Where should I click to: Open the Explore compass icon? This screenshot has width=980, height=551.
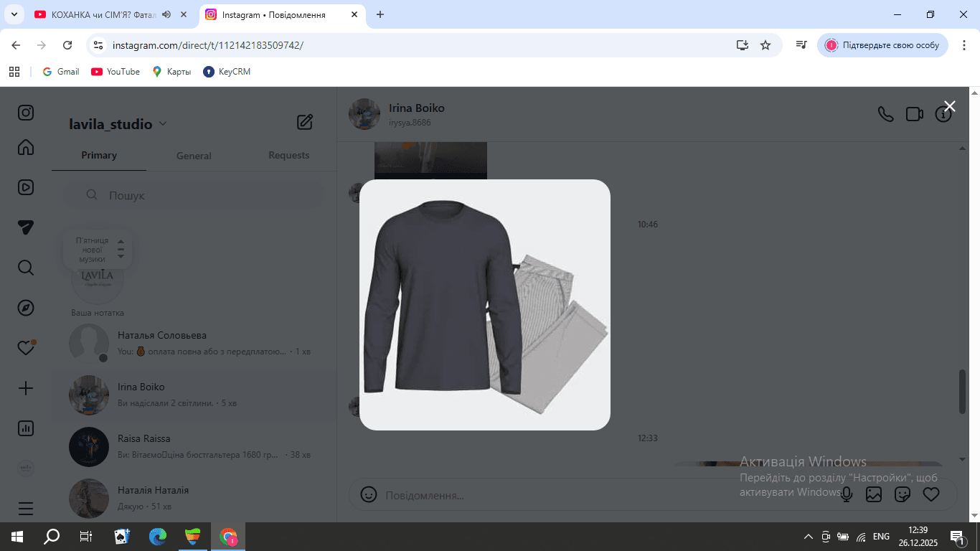coord(26,308)
